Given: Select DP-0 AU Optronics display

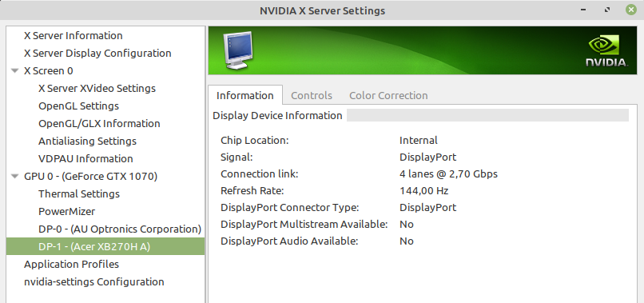Looking at the screenshot, I should point(120,229).
